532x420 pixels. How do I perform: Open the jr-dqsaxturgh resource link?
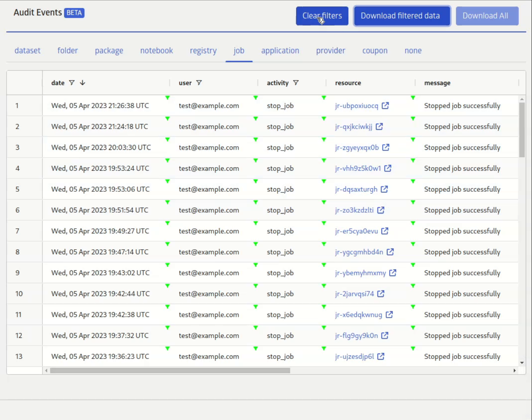[356, 189]
